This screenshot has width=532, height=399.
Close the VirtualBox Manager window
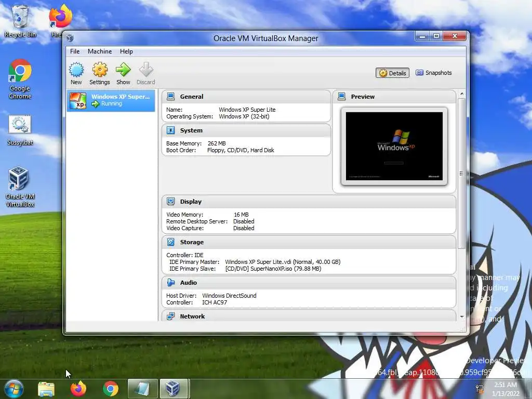455,36
